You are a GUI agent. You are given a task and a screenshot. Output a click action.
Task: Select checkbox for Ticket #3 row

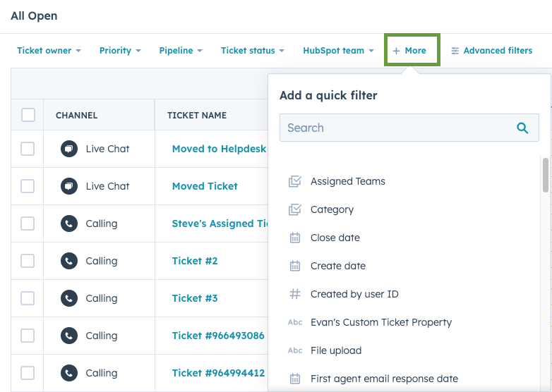[28, 298]
